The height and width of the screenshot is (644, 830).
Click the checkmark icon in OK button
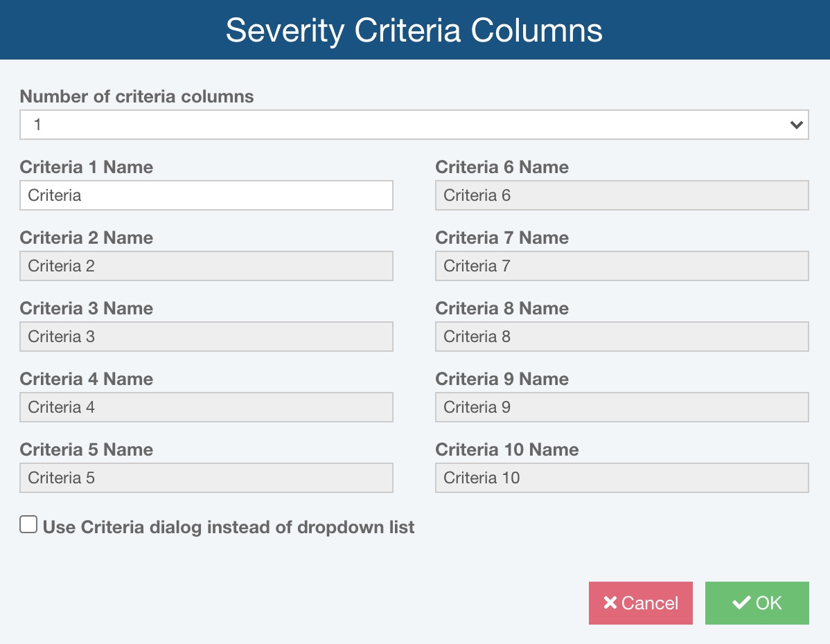coord(741,603)
